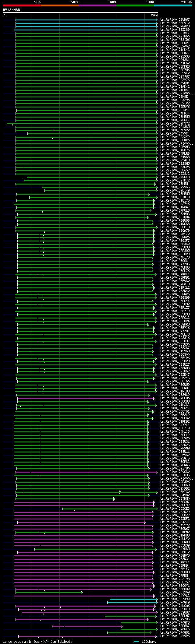Select hit label UniRef100_A8HTX0
Image resolution: width=195 pixels, height=644 pixels.
(x=175, y=492)
